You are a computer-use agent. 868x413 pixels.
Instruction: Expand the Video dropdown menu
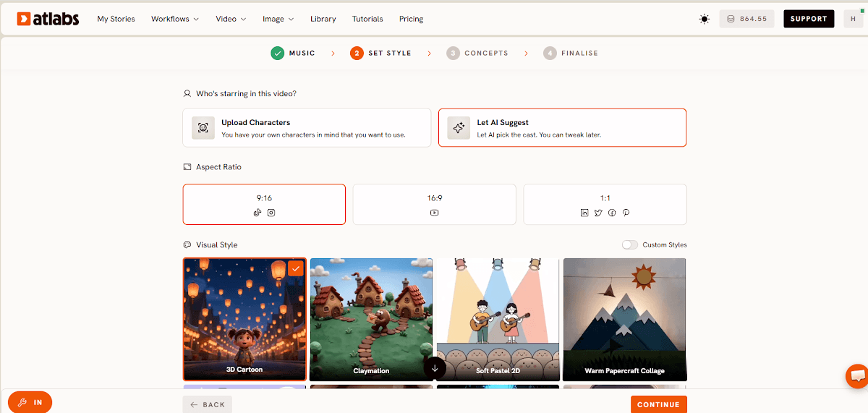(x=231, y=19)
